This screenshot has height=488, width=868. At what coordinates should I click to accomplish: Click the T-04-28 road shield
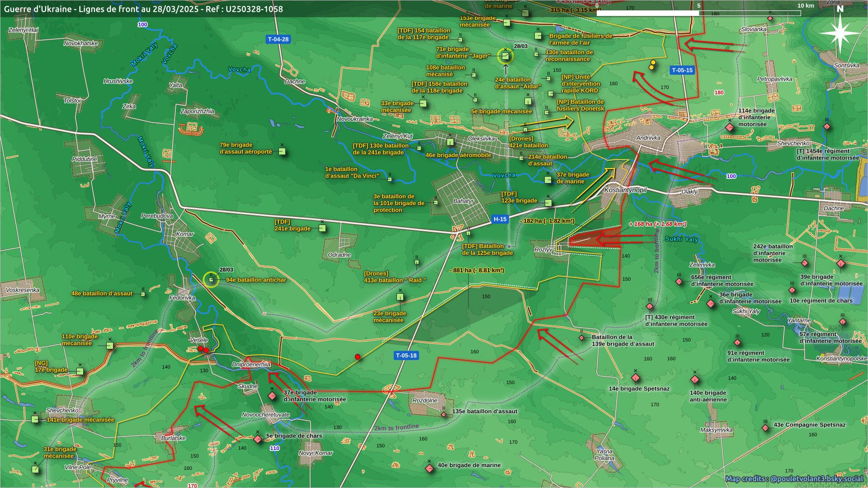(278, 39)
